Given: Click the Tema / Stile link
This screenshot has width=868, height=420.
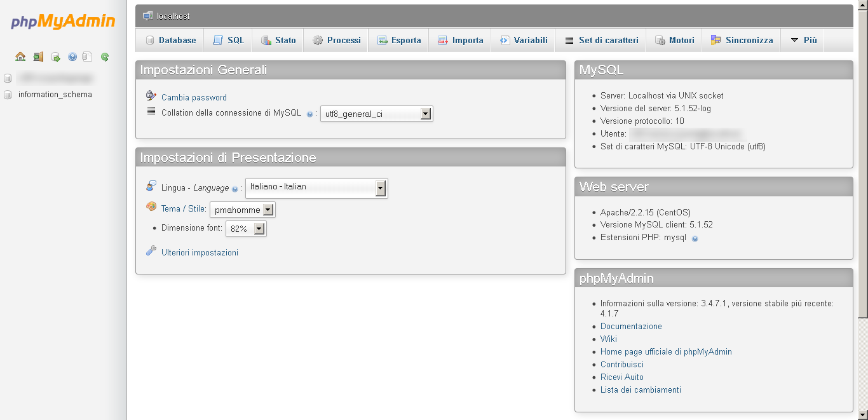Looking at the screenshot, I should pos(184,208).
